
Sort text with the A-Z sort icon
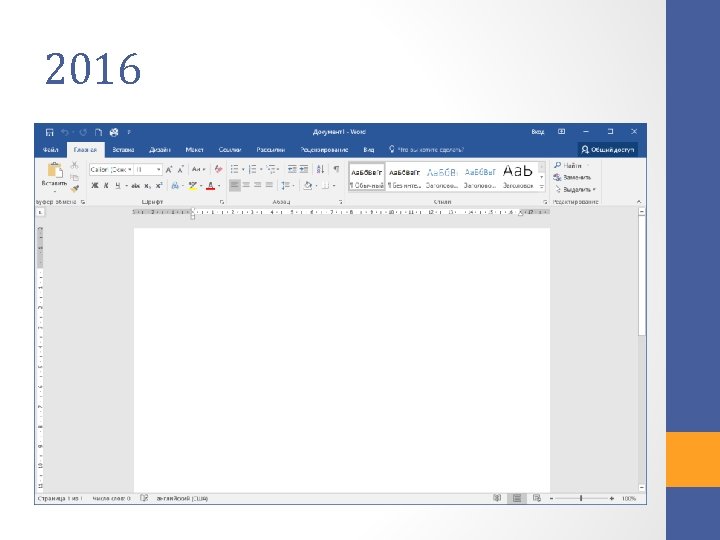(x=321, y=169)
